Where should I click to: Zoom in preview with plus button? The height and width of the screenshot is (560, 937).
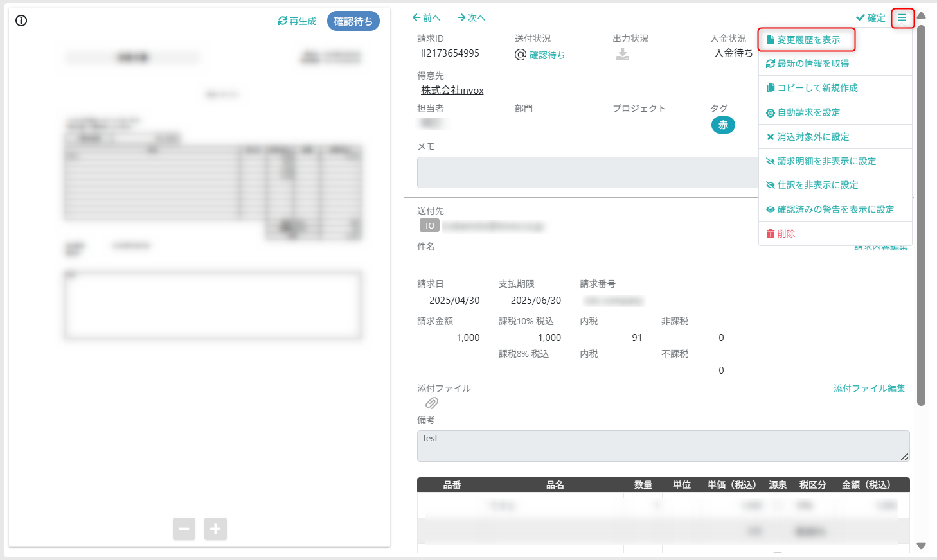click(x=215, y=529)
